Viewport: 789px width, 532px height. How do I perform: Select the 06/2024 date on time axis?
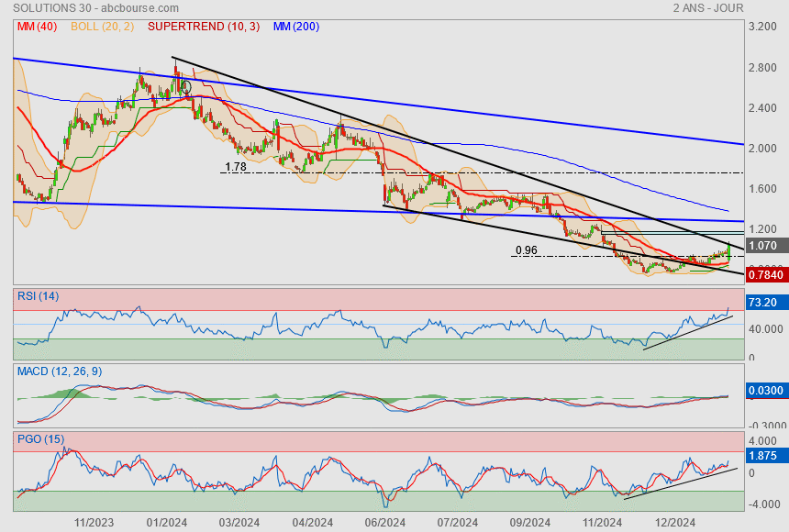(x=385, y=523)
